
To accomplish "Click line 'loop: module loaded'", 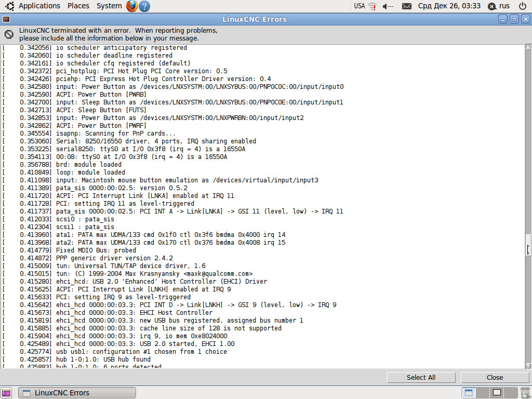I will click(90, 172).
